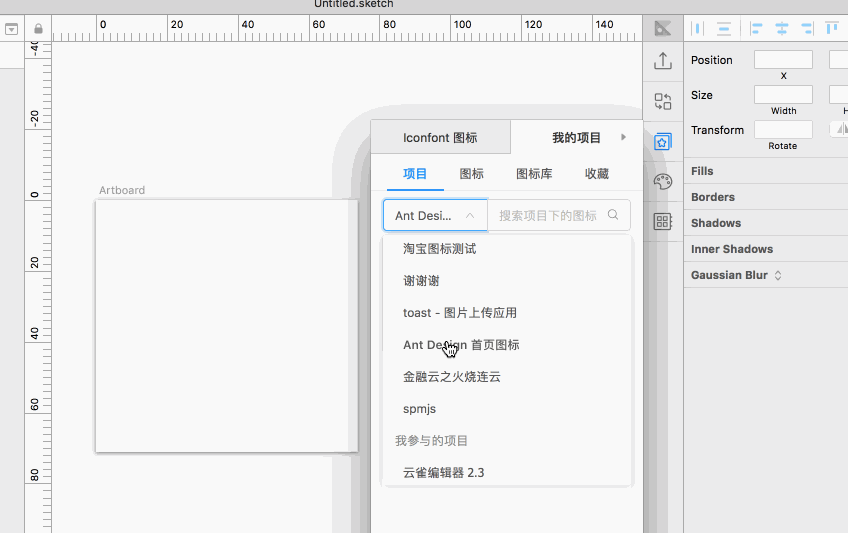Viewport: 848px width, 533px height.
Task: Choose 云雀编辑器 2.3 project
Action: pos(507,472)
